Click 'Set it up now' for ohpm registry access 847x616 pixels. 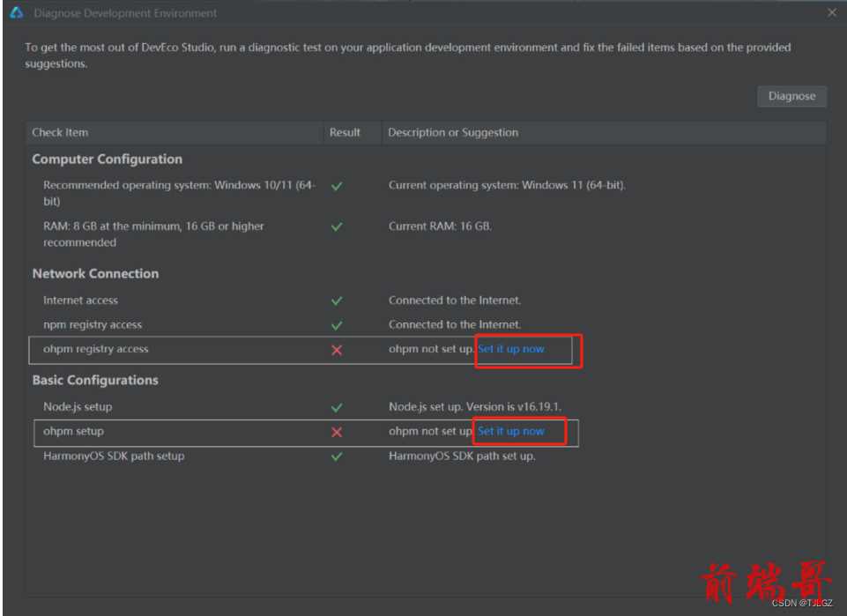coord(511,349)
